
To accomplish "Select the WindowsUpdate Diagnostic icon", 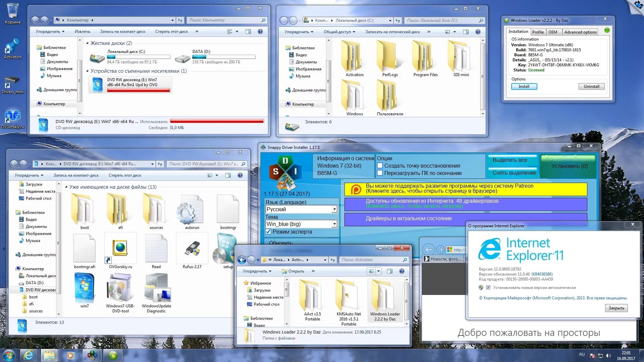I will click(x=156, y=293).
